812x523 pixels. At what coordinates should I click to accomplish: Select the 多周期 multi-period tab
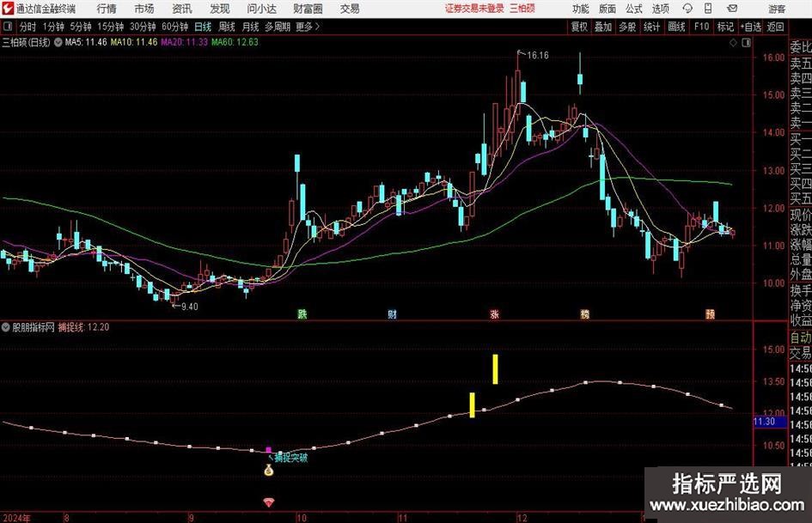[278, 27]
